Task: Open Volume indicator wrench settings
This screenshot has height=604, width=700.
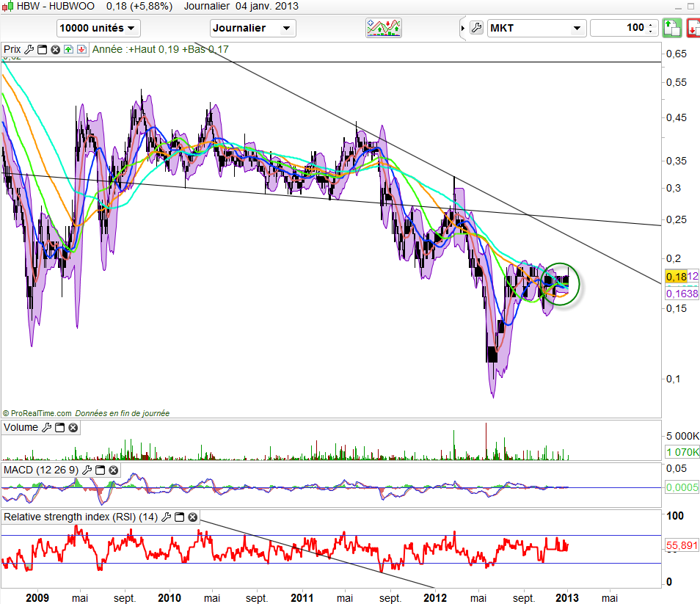Action: (47, 427)
